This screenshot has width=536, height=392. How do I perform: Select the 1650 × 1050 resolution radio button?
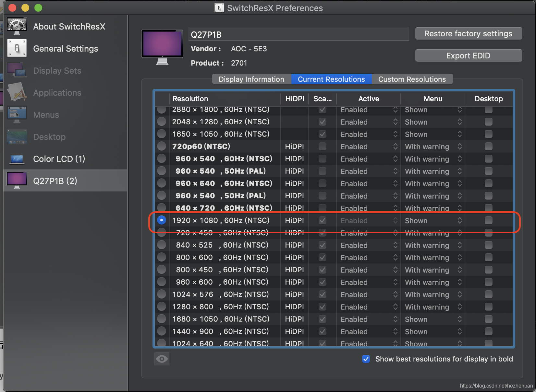click(162, 134)
